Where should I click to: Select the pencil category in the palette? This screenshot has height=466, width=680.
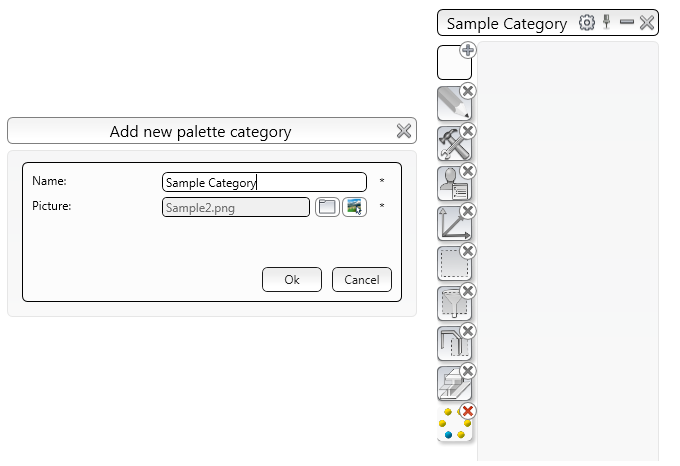click(452, 104)
